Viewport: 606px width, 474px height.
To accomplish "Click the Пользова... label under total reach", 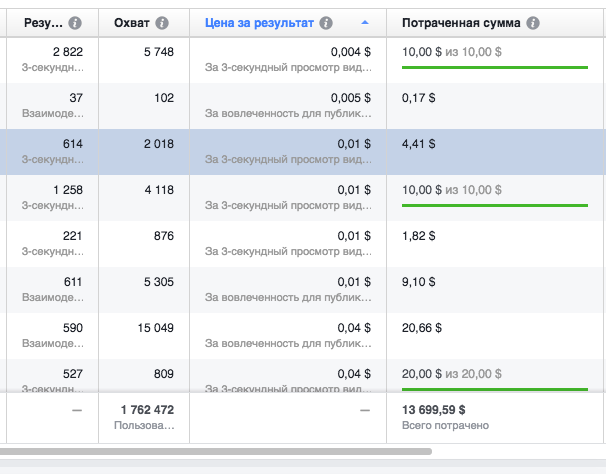I will point(144,426).
